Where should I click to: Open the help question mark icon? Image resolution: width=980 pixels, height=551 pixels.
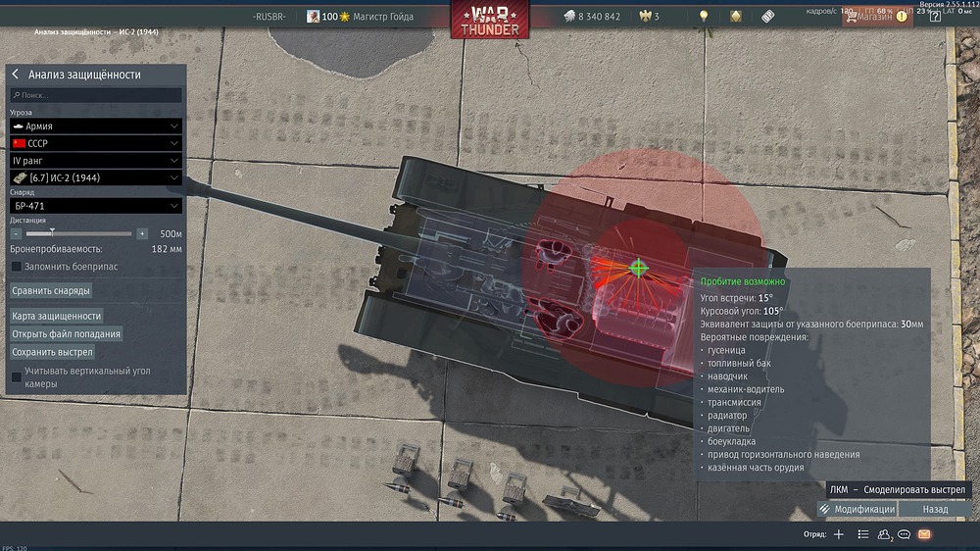tap(935, 17)
